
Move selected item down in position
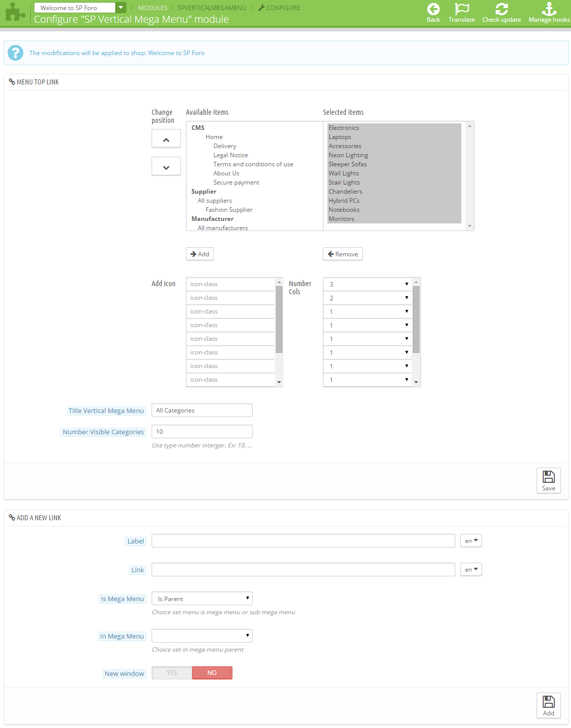pos(166,167)
